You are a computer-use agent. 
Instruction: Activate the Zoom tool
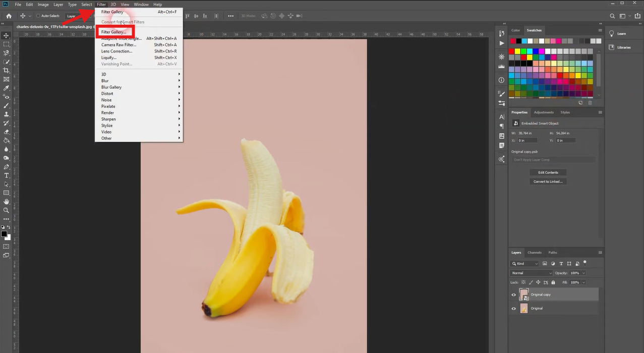[7, 210]
